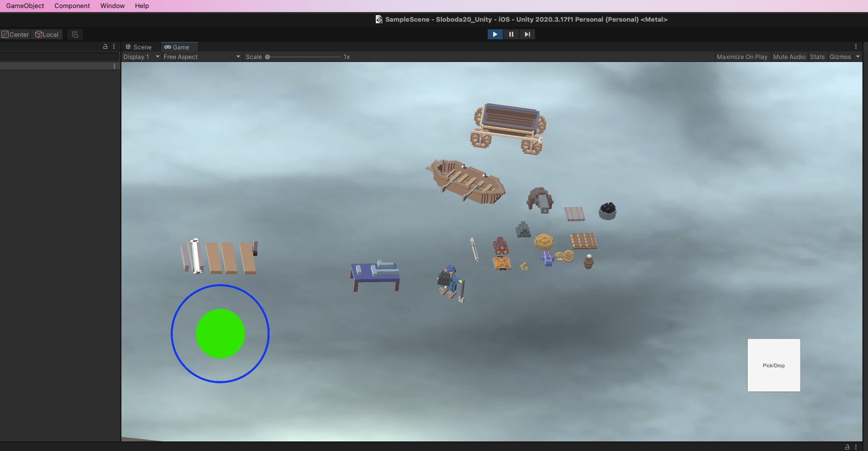The height and width of the screenshot is (451, 868).
Task: Click the Scale slider handle
Action: coord(268,57)
